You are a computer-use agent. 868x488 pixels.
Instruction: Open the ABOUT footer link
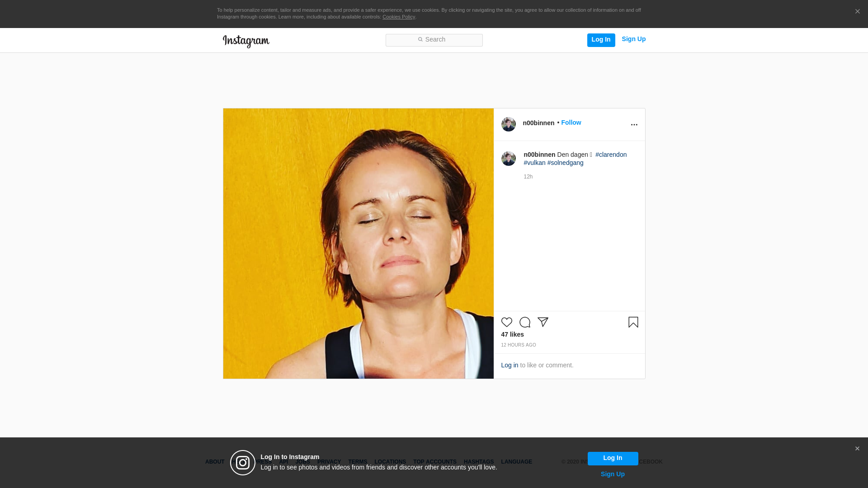(215, 462)
